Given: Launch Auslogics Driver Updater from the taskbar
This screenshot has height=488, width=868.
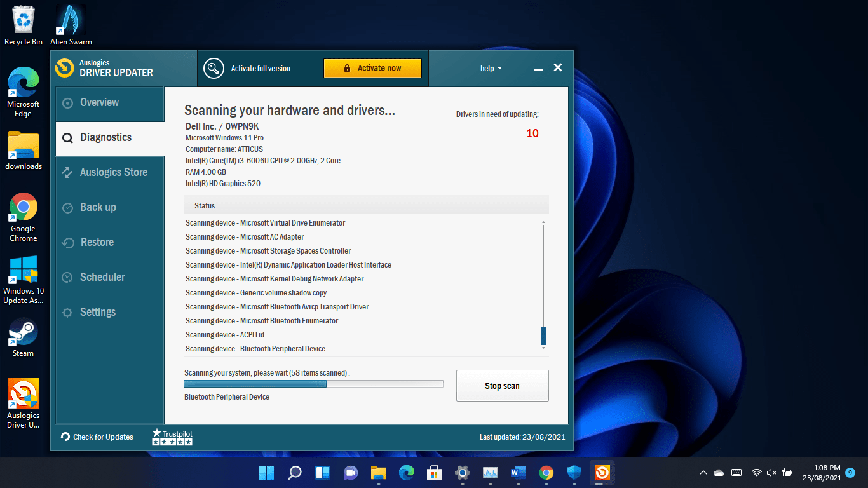Looking at the screenshot, I should 602,473.
